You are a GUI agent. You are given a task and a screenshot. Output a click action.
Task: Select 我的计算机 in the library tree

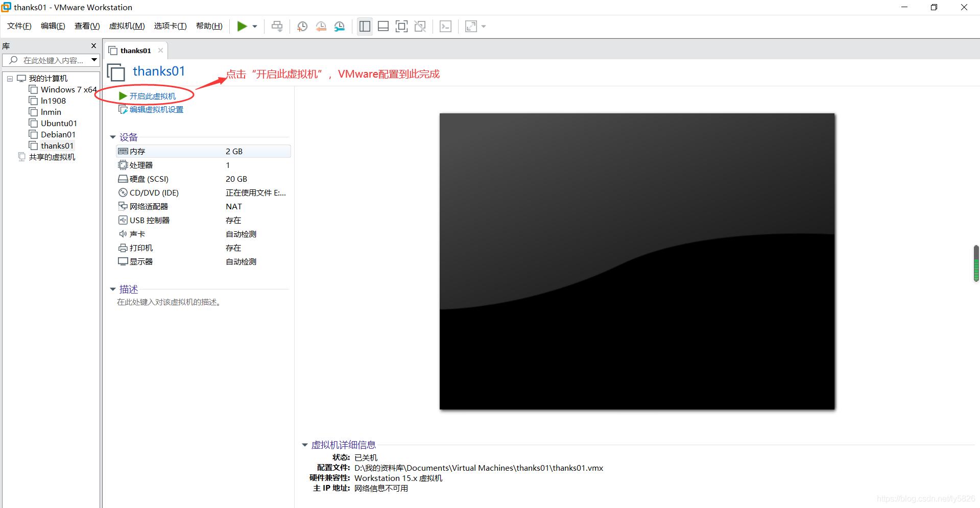click(x=48, y=79)
